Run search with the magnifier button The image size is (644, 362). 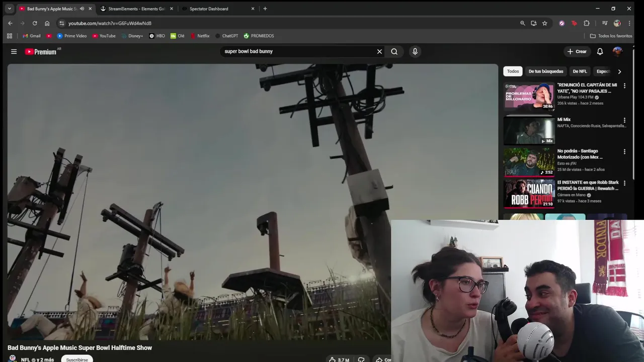pos(394,51)
